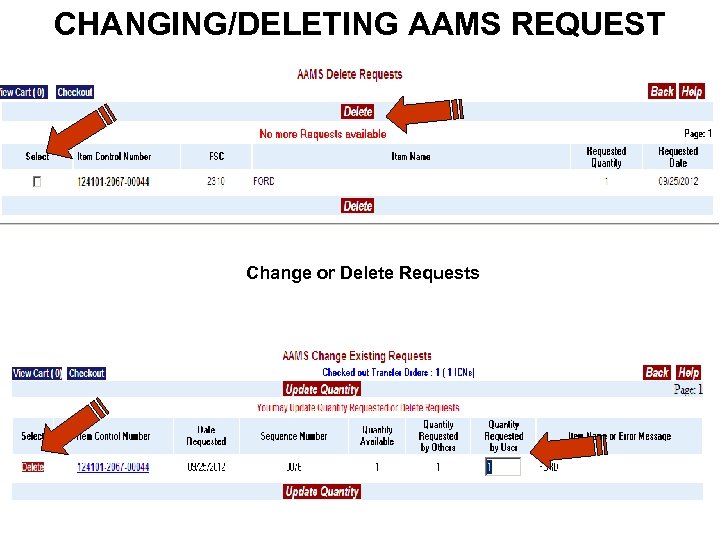Click the Item Name column header
Screen dimensions: 720x540
pos(411,156)
